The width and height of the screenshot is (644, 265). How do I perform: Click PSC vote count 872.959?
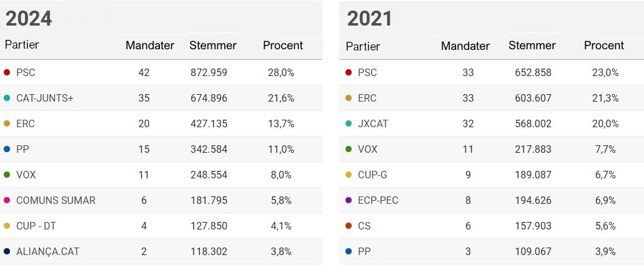[209, 73]
